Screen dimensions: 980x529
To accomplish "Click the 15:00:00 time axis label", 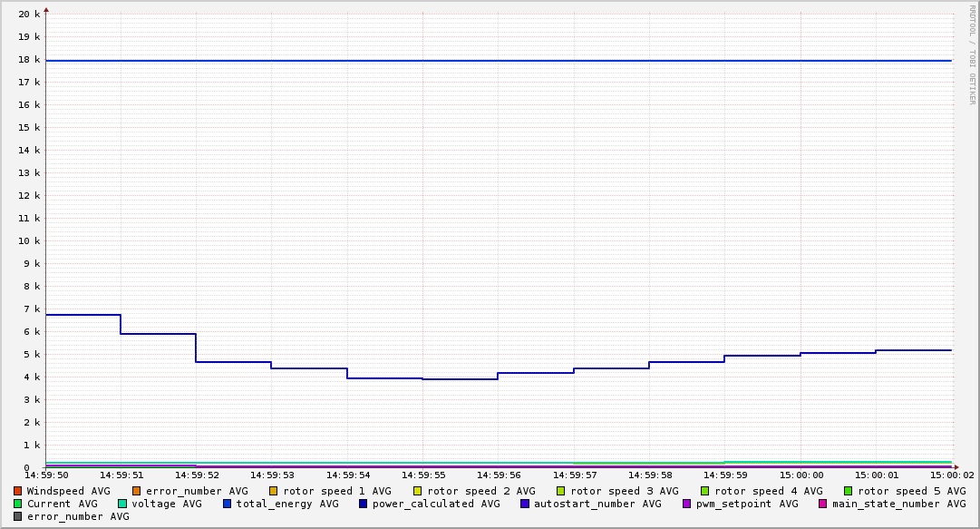I will pos(801,475).
